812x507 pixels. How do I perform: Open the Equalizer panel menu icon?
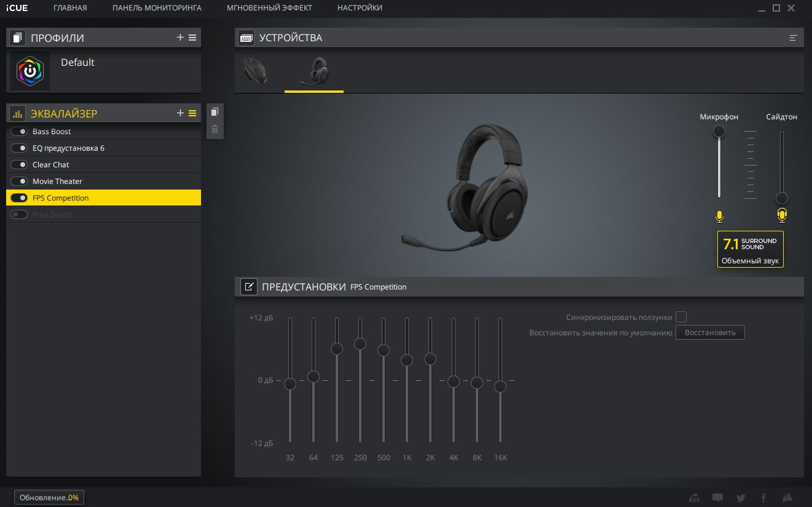(192, 113)
